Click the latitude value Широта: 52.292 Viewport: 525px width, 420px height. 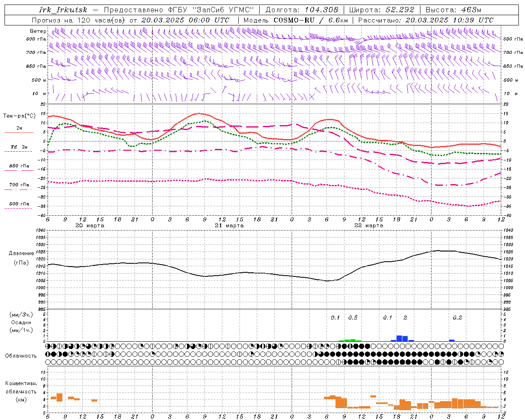[x=382, y=10]
